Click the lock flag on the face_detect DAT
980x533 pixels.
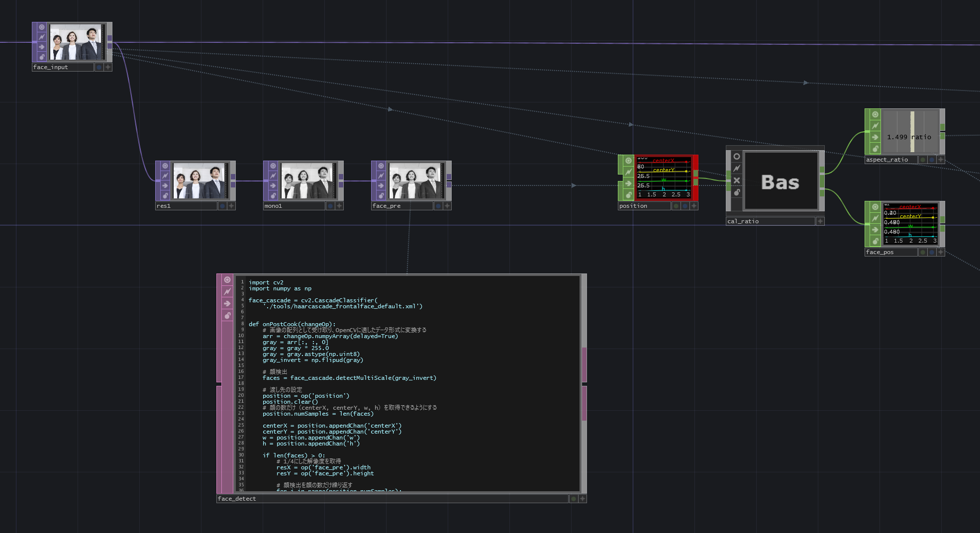(227, 315)
